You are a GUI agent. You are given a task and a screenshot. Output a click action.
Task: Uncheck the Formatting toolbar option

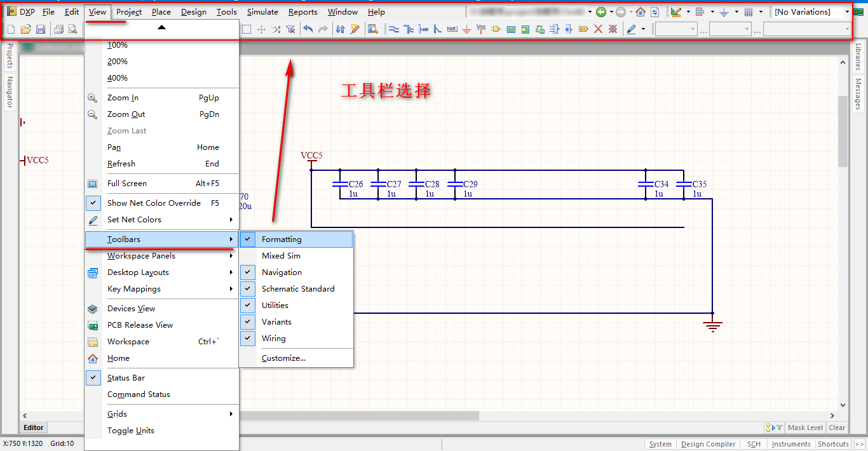[x=281, y=239]
